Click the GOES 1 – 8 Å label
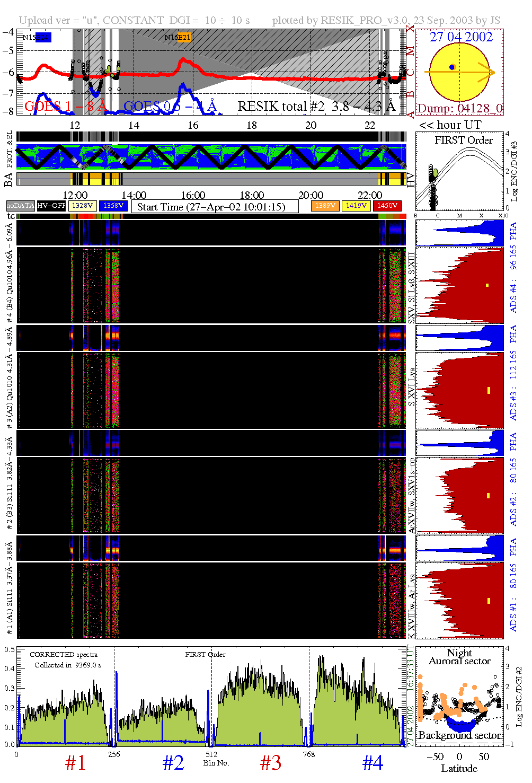532x783 pixels. click(66, 107)
